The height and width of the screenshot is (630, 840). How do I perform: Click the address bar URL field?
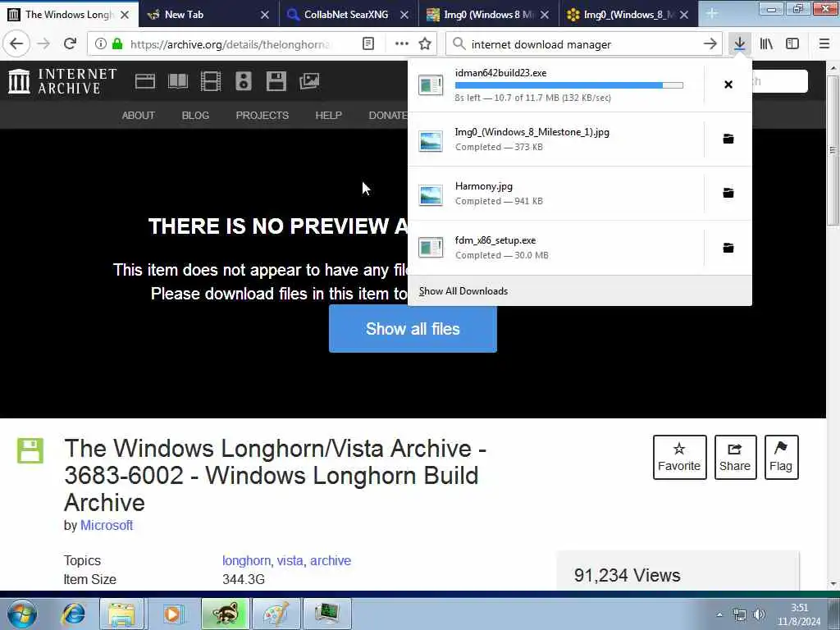click(x=231, y=44)
